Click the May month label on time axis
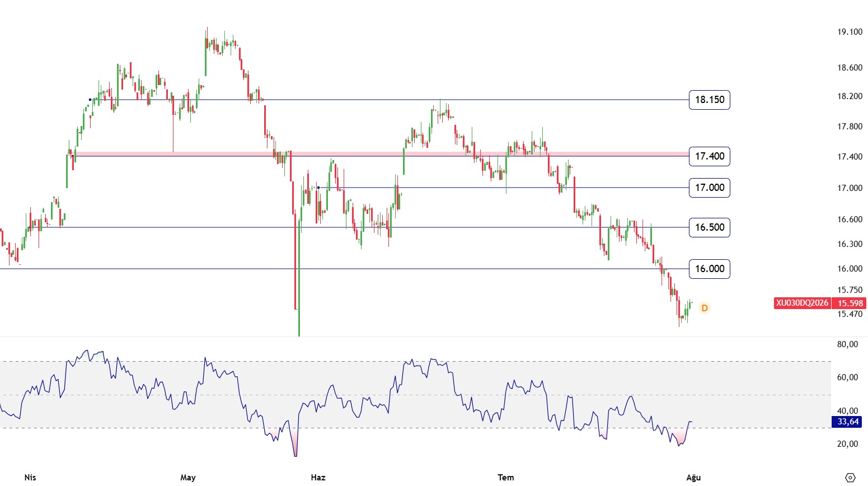 (188, 478)
